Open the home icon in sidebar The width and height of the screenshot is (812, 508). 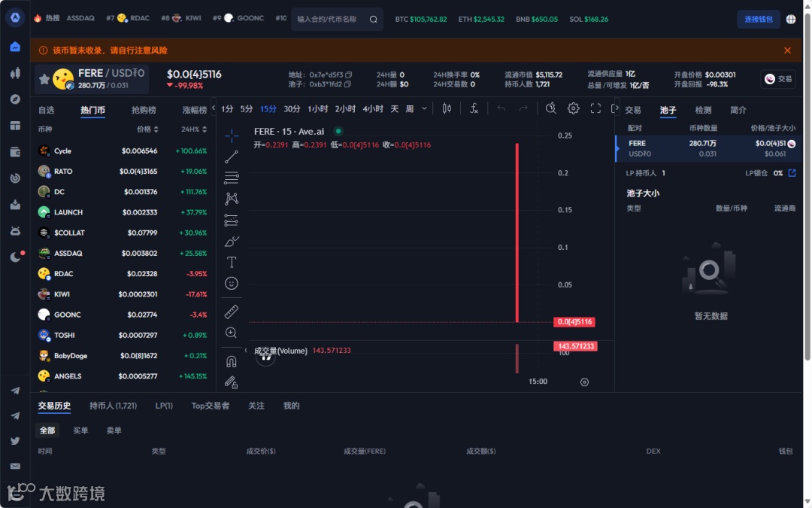(x=15, y=47)
